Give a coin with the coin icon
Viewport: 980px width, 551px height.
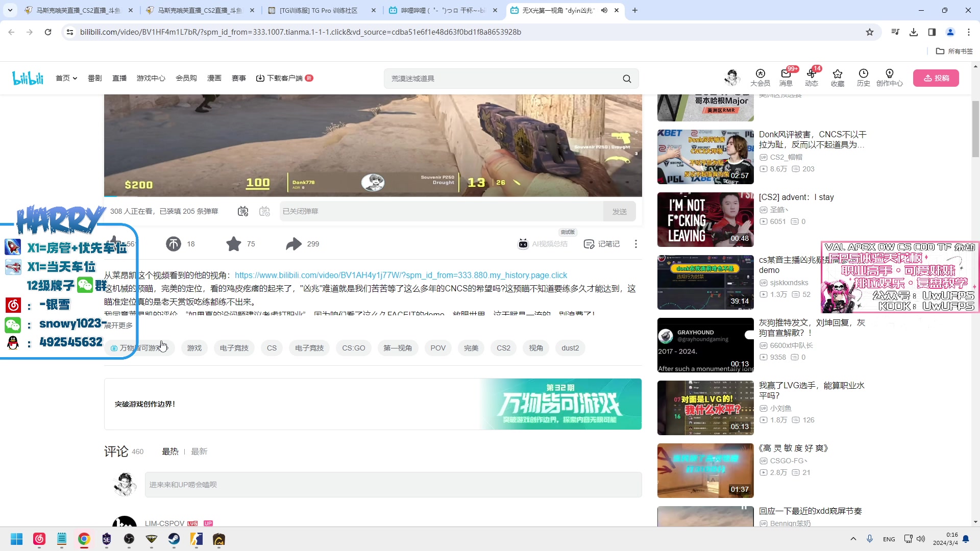[174, 244]
